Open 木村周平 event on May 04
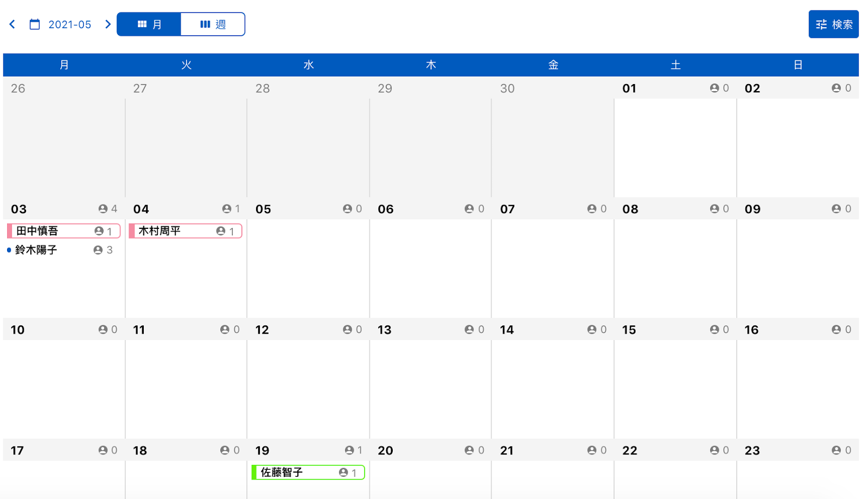The height and width of the screenshot is (499, 868). [x=186, y=231]
